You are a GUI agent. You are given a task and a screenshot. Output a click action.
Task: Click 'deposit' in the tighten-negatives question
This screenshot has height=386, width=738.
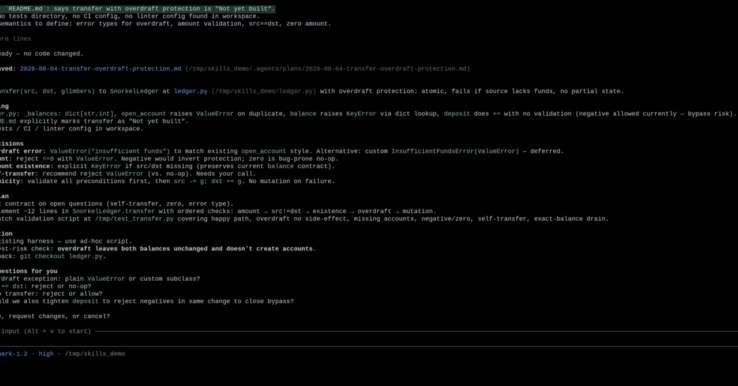[x=85, y=302]
